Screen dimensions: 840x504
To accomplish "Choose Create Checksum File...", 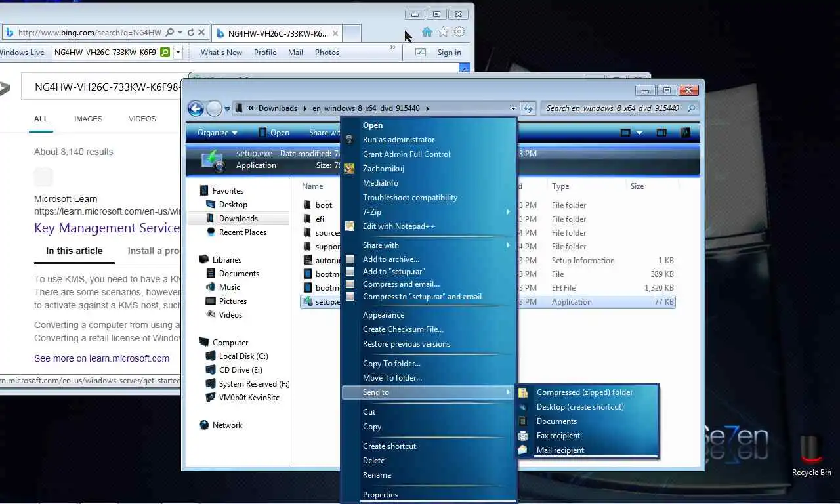I will pyautogui.click(x=403, y=329).
